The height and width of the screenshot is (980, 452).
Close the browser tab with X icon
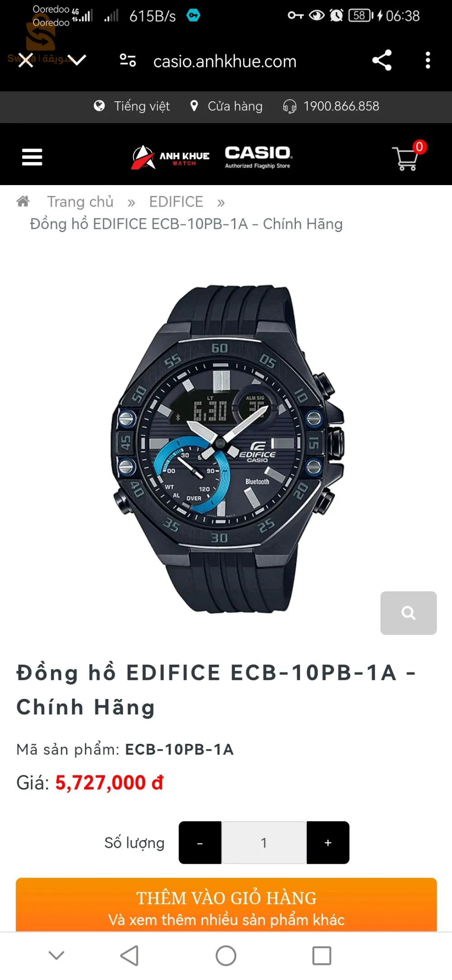pos(26,60)
